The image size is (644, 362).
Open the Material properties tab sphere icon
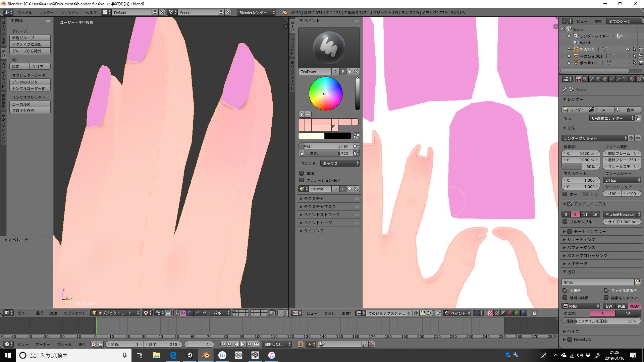pos(632,79)
